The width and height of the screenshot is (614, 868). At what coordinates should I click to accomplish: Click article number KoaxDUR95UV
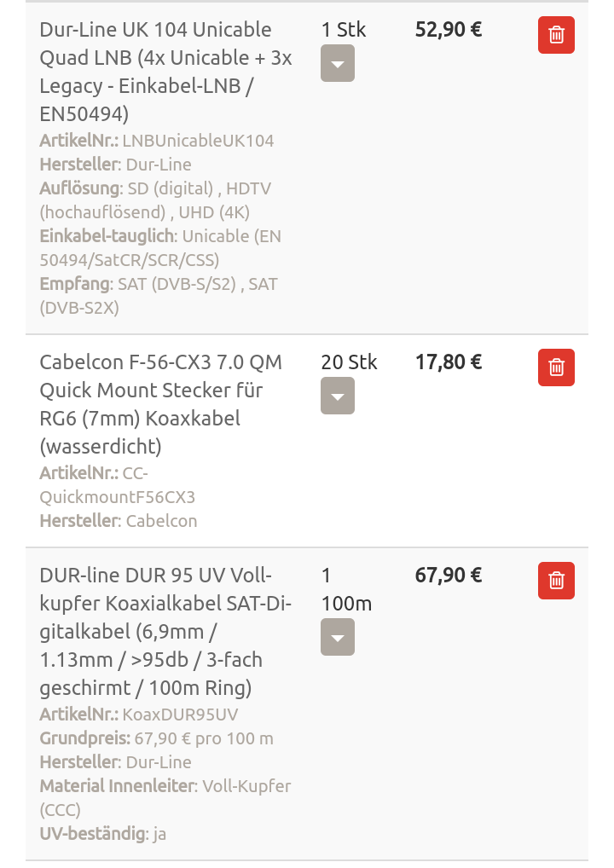coord(180,715)
